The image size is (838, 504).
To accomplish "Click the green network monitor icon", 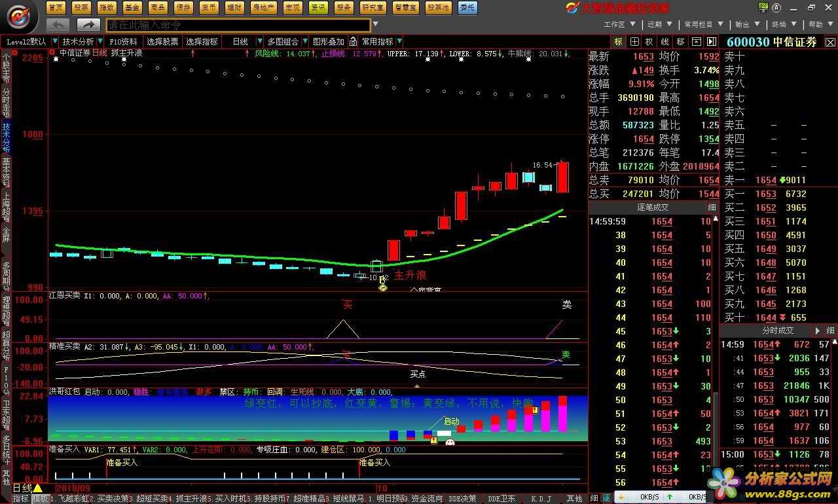I will tap(763, 7).
